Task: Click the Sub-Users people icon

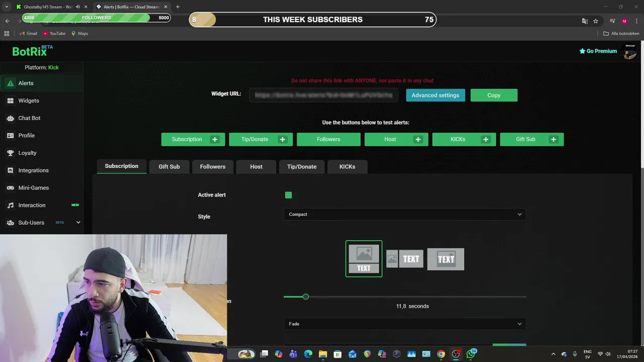Action: (10, 223)
